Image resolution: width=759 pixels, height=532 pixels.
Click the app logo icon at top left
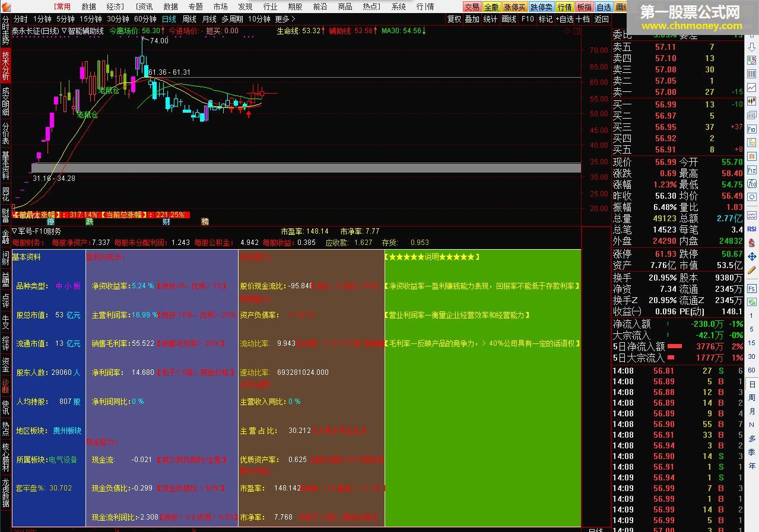5,7
